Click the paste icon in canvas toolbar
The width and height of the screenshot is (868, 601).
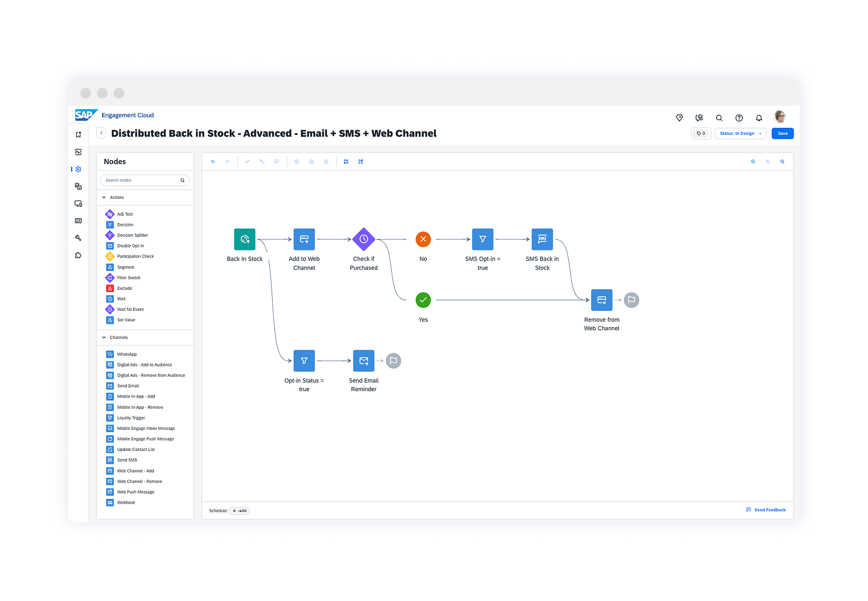[311, 162]
